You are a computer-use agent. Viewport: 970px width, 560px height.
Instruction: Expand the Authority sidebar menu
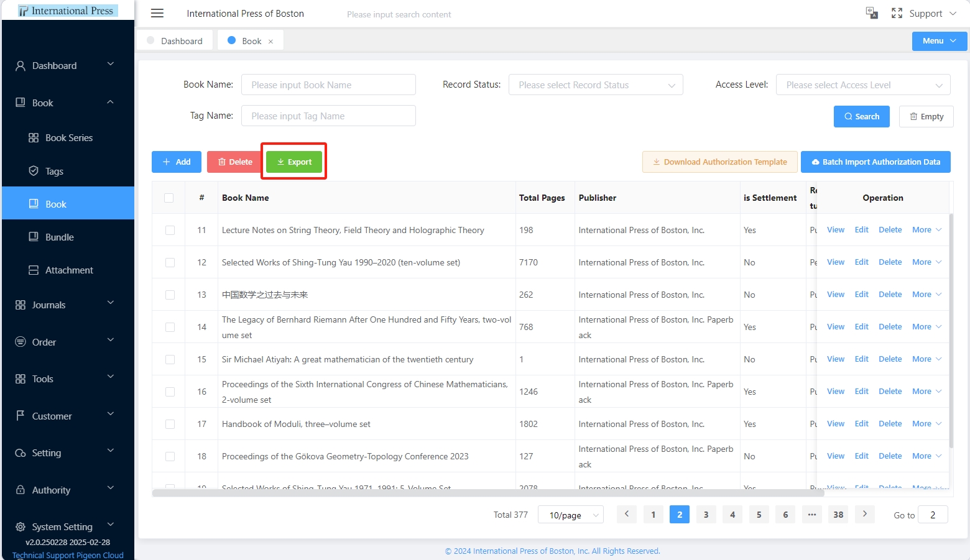click(67, 490)
